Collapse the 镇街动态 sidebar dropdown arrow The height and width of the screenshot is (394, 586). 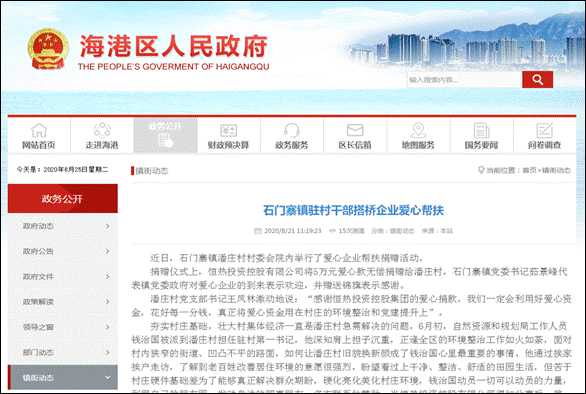(108, 378)
